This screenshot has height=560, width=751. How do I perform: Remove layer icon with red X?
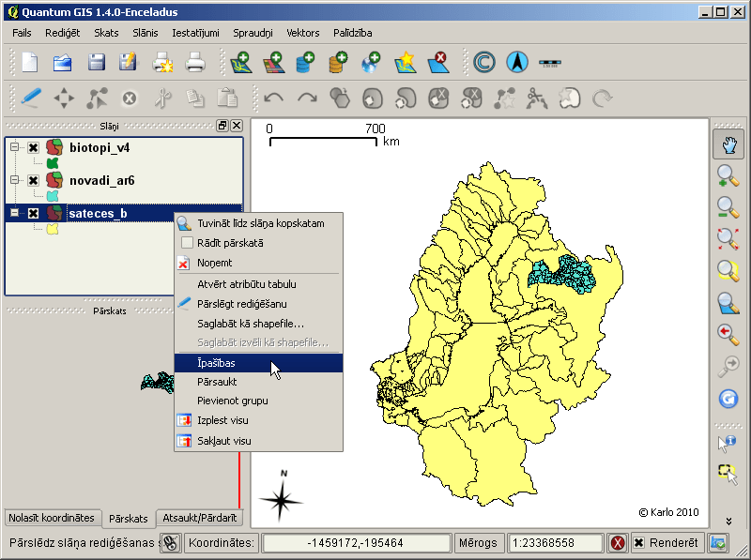pos(437,62)
